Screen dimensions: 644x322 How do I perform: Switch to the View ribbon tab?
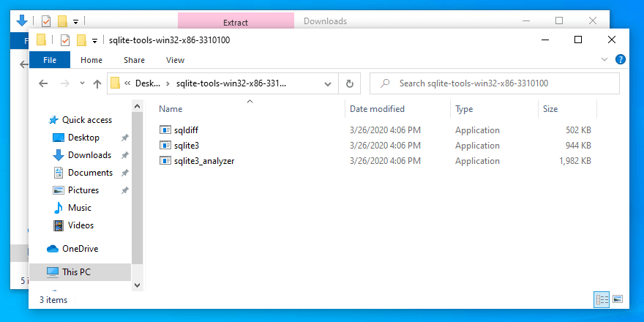[176, 60]
